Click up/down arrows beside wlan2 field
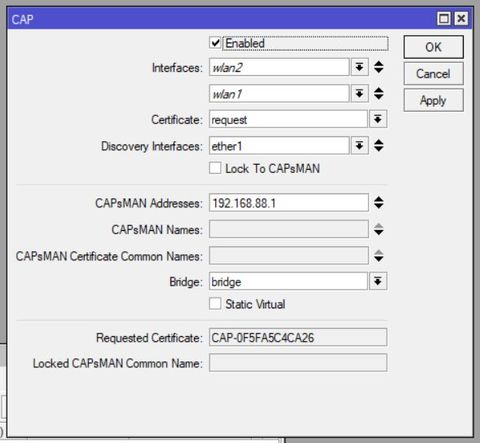 (379, 67)
